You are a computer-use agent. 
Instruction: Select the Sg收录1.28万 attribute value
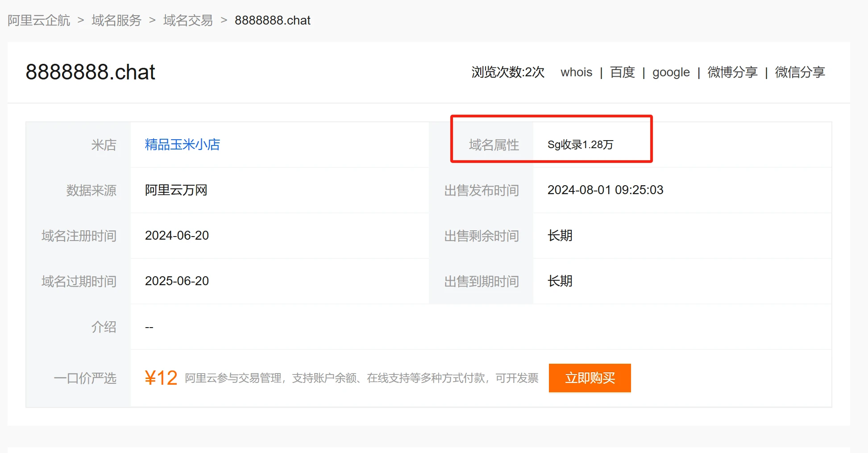pos(580,145)
